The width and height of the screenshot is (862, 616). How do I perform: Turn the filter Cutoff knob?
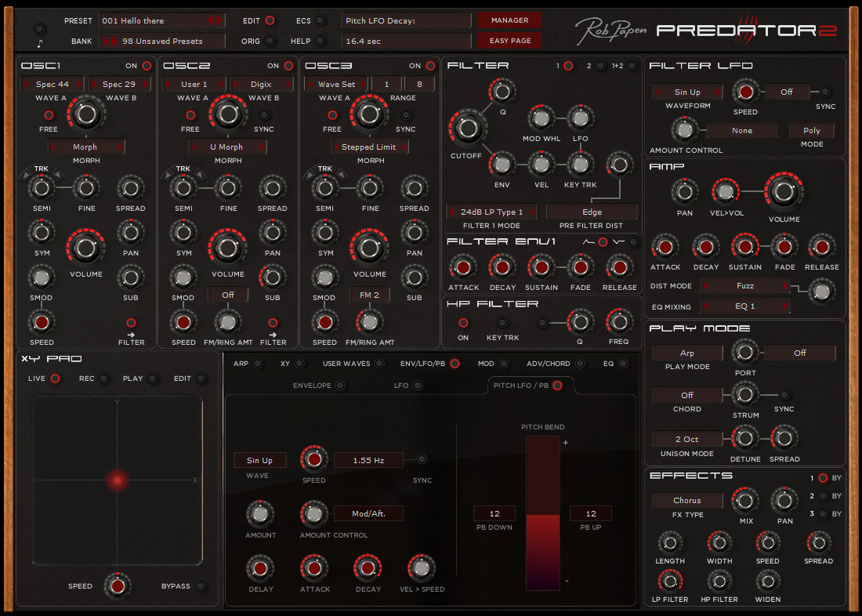467,127
